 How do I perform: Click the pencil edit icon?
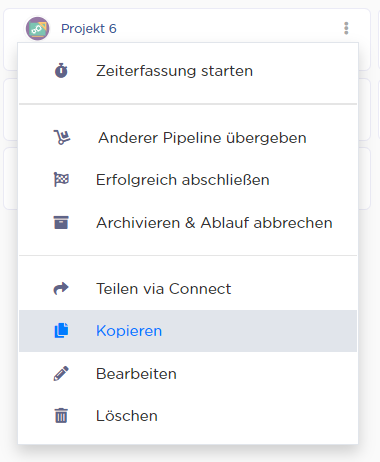[x=61, y=373]
